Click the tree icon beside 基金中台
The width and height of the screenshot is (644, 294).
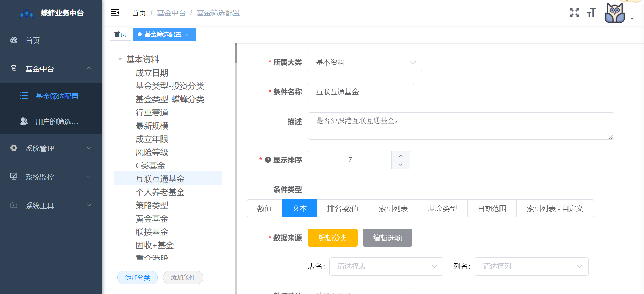click(14, 68)
